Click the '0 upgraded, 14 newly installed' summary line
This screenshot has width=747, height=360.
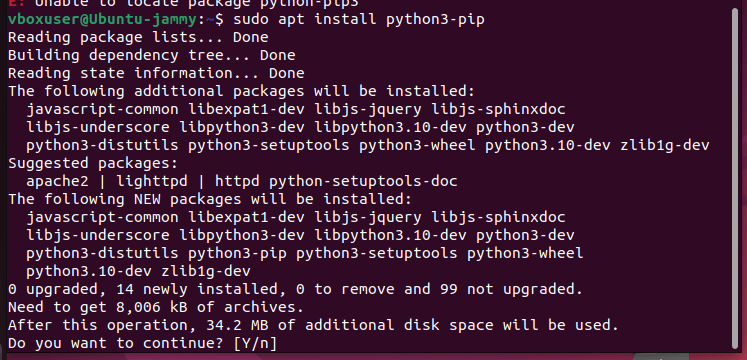point(295,289)
